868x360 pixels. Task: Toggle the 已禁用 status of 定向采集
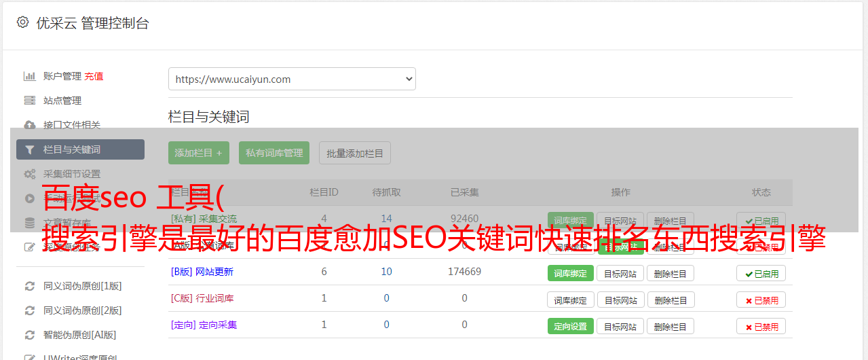[x=761, y=326]
